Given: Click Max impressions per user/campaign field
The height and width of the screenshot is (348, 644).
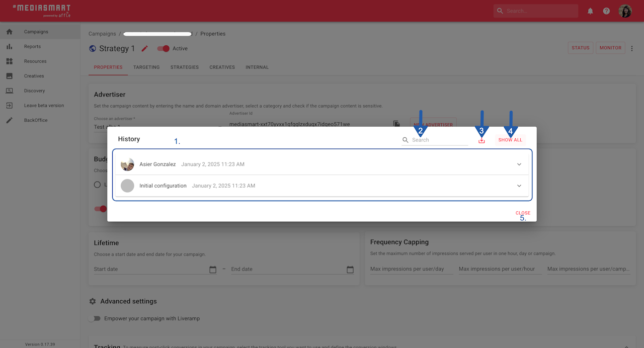Looking at the screenshot, I should (x=589, y=269).
